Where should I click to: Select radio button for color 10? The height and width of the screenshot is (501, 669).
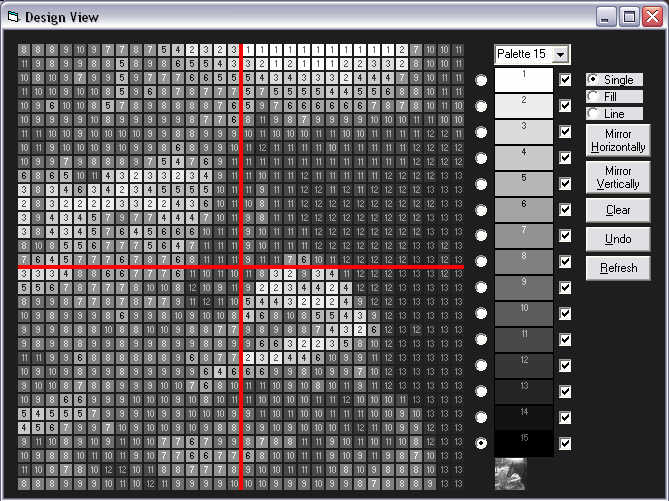coord(481,313)
